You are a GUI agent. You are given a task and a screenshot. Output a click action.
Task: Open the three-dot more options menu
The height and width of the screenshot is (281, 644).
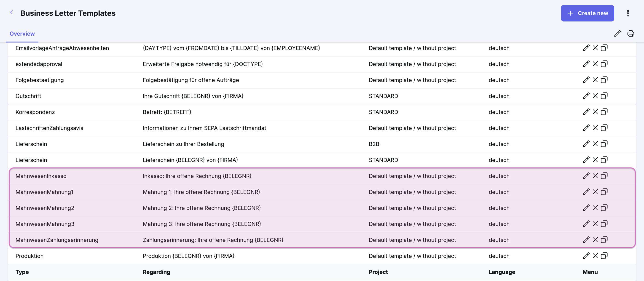pos(628,13)
